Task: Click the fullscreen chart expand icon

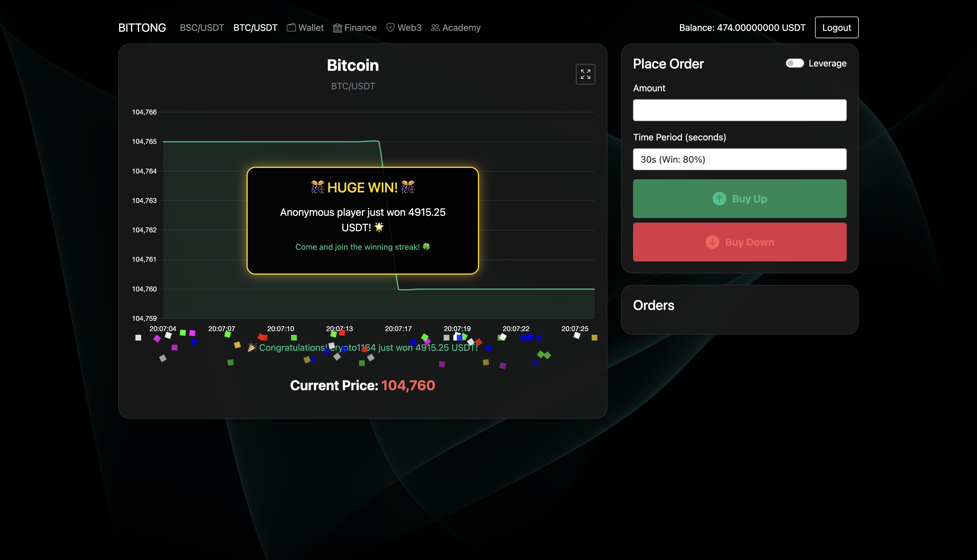Action: 585,74
